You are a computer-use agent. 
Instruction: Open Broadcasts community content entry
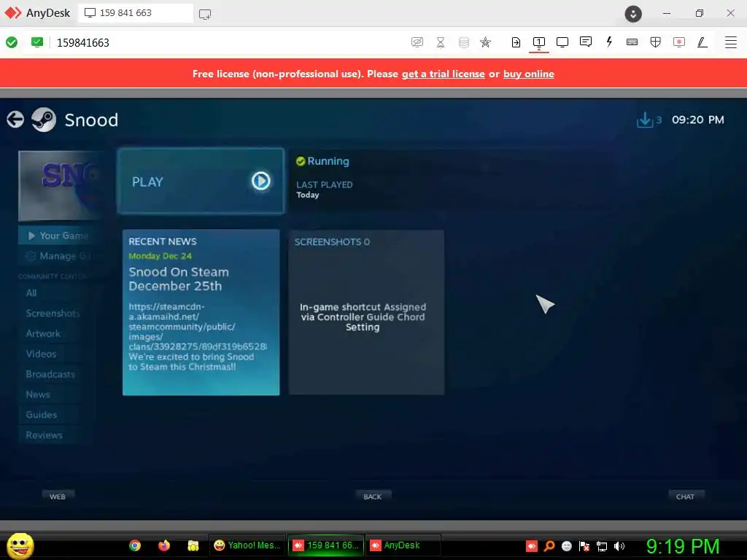[x=50, y=374]
